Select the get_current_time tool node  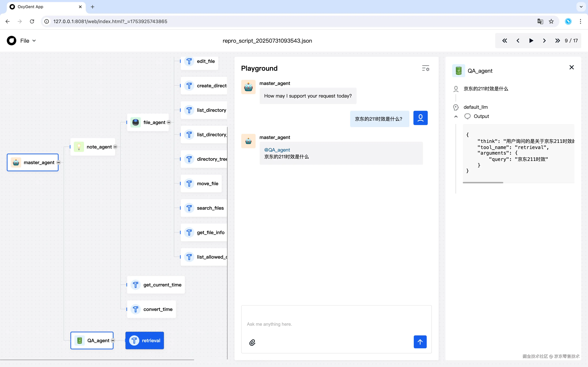[x=156, y=285]
